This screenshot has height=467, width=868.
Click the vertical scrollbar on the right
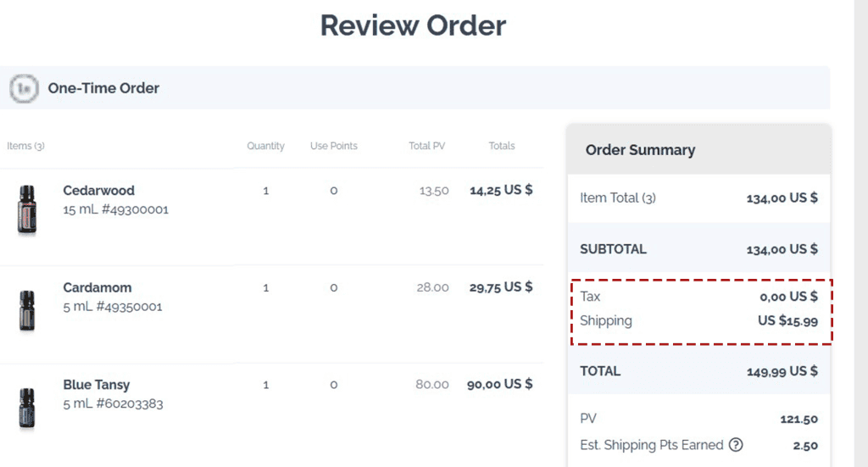tap(860, 233)
